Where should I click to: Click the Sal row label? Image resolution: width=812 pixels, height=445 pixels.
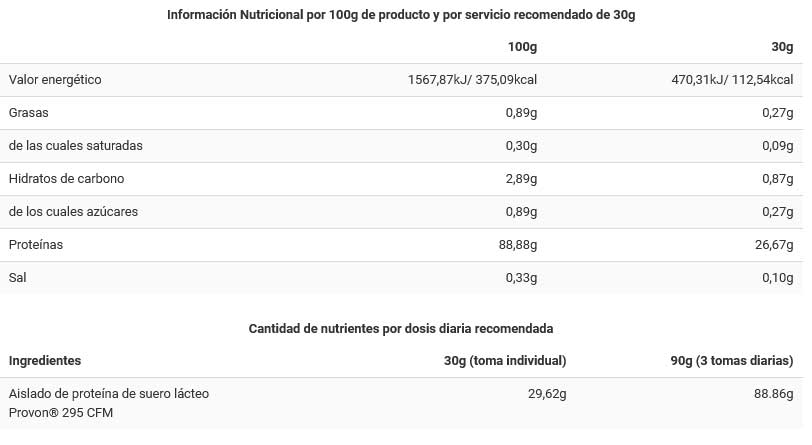[x=19, y=278]
